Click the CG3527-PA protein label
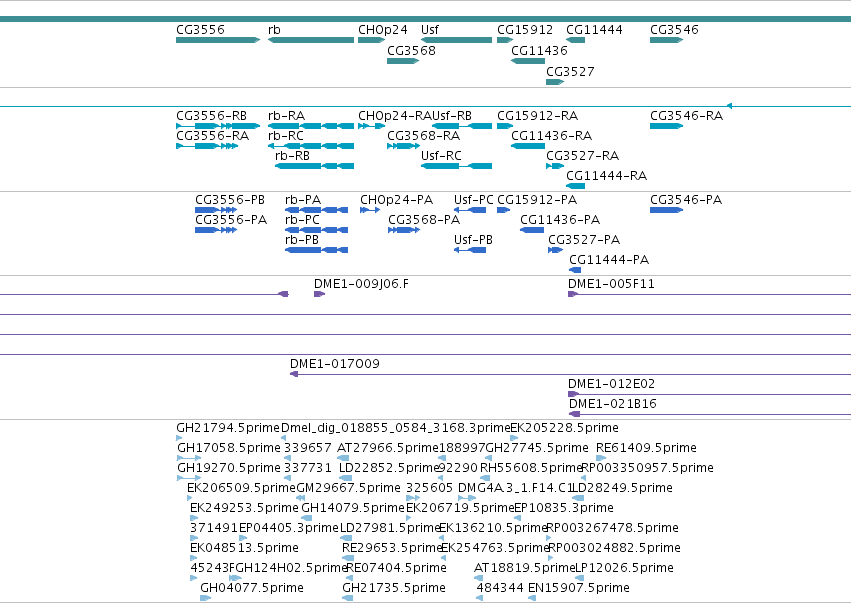 pyautogui.click(x=584, y=240)
